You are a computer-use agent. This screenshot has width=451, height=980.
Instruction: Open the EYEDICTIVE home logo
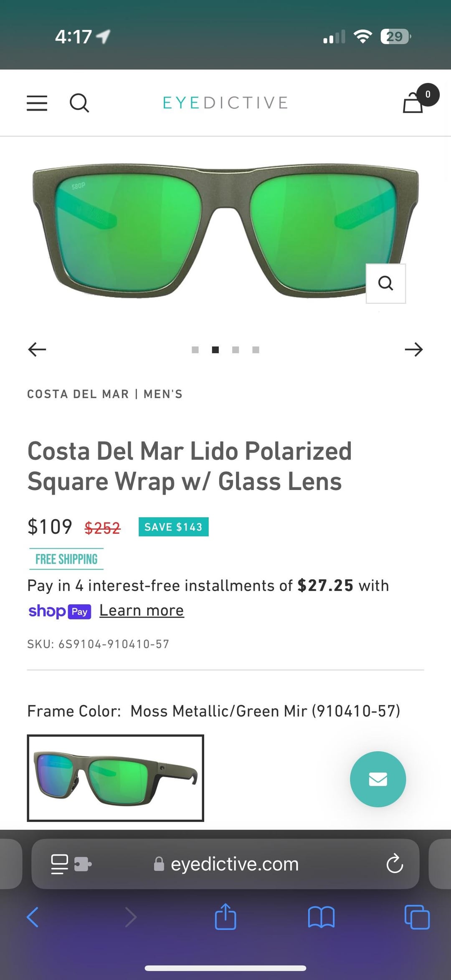(225, 103)
